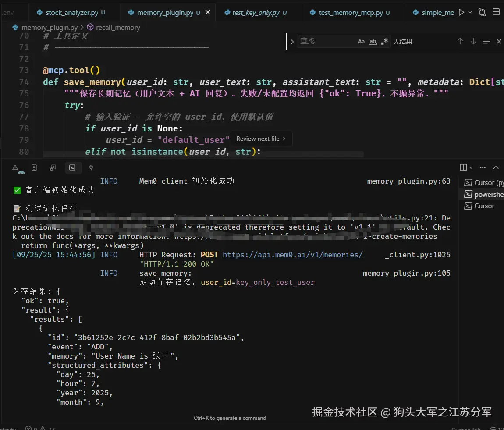Image resolution: width=504 pixels, height=430 pixels.
Task: Click the _client.py:1025 source reference
Action: pyautogui.click(x=418, y=255)
